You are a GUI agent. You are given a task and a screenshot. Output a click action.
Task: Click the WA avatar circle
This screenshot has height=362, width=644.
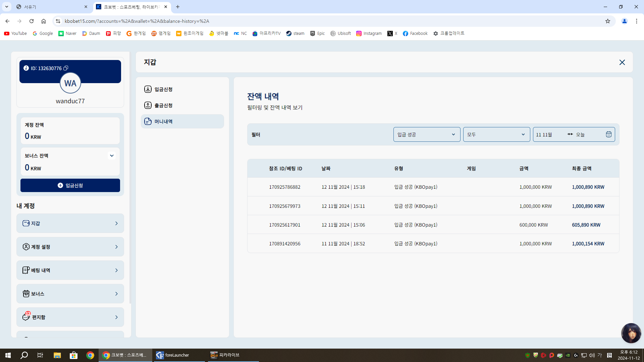[70, 83]
